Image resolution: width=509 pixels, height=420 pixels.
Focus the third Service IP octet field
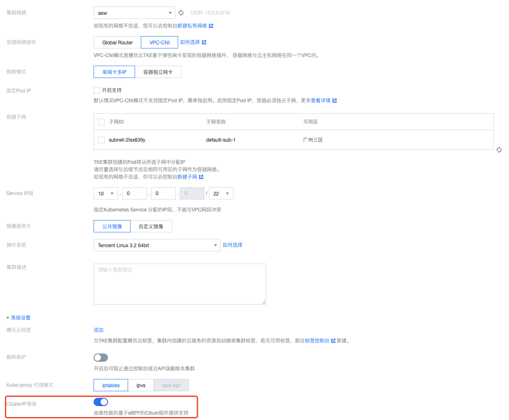[163, 193]
